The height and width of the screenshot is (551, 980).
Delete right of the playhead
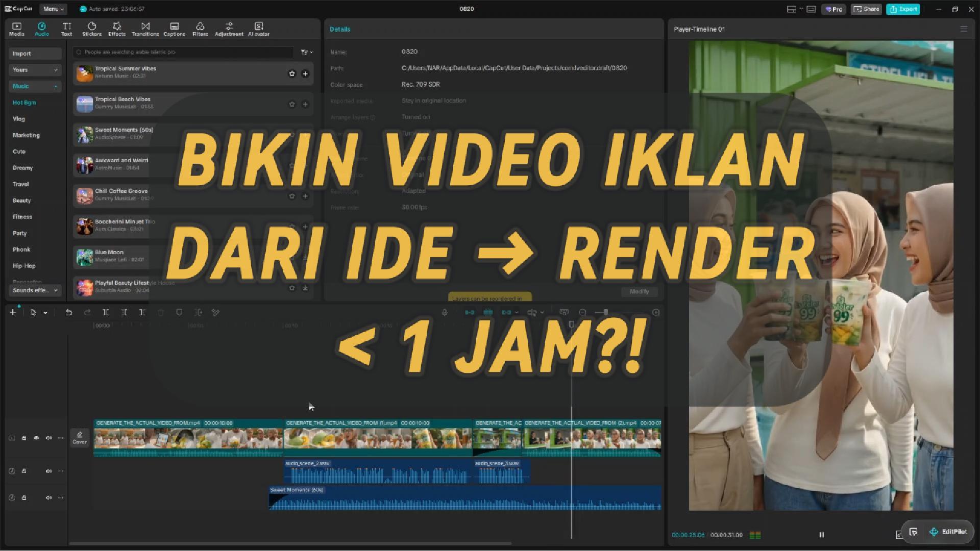click(x=142, y=312)
